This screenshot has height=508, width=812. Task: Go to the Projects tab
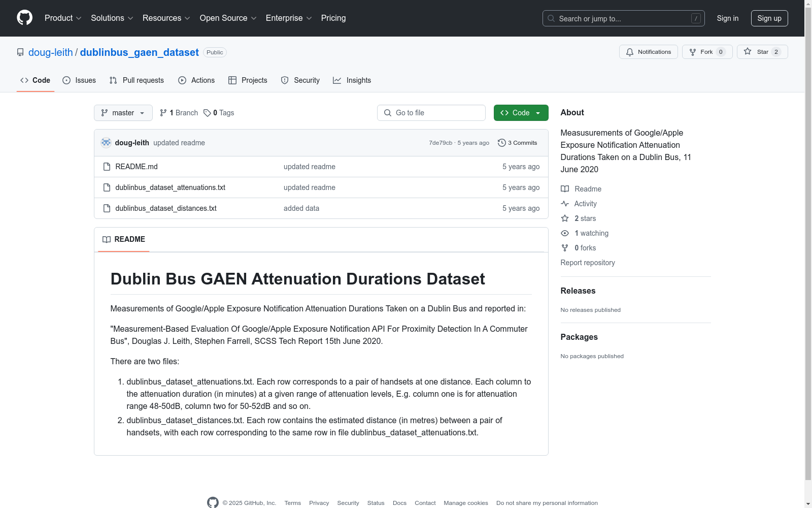point(248,80)
